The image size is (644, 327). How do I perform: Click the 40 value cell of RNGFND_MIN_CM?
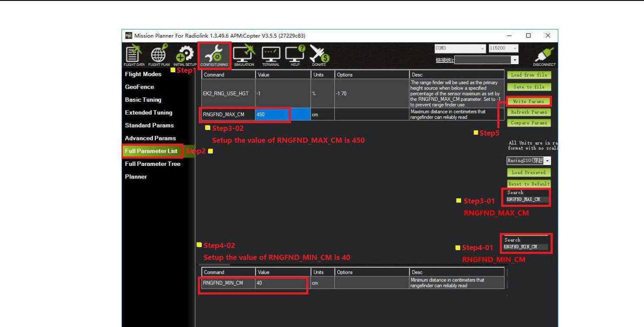283,283
